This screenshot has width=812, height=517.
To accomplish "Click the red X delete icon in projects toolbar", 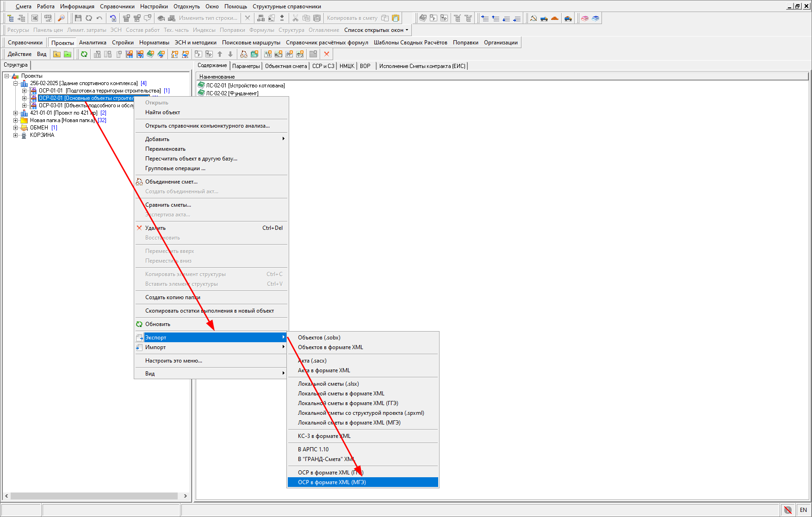I will pos(327,54).
